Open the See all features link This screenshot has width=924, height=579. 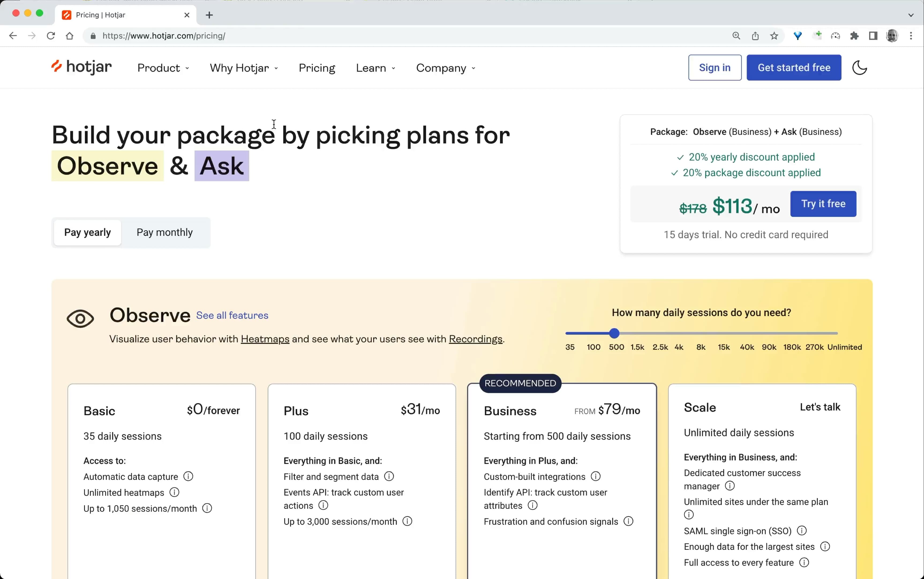(232, 315)
